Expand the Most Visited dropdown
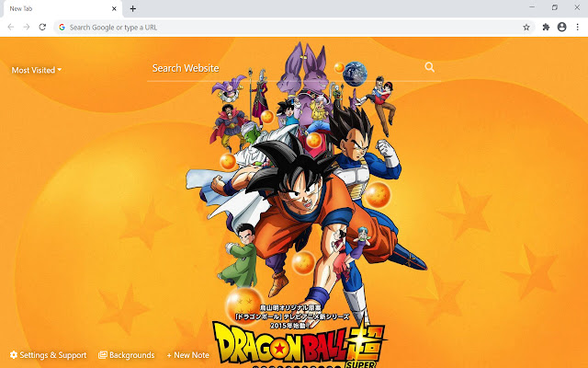This screenshot has height=368, width=588. [x=37, y=70]
